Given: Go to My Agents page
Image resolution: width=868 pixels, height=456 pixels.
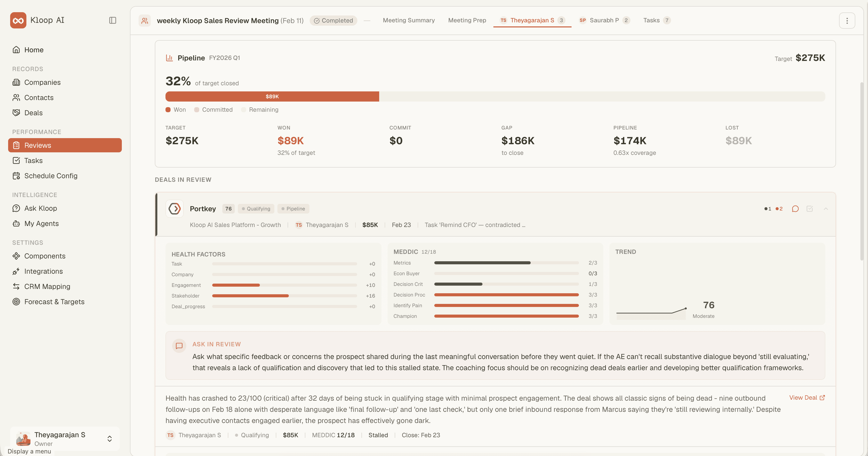Looking at the screenshot, I should (x=41, y=223).
